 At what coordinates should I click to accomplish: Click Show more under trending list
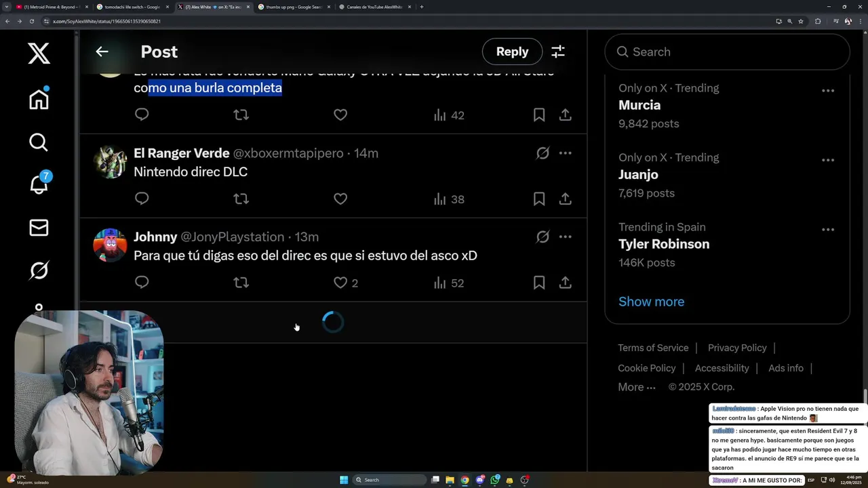click(x=651, y=302)
